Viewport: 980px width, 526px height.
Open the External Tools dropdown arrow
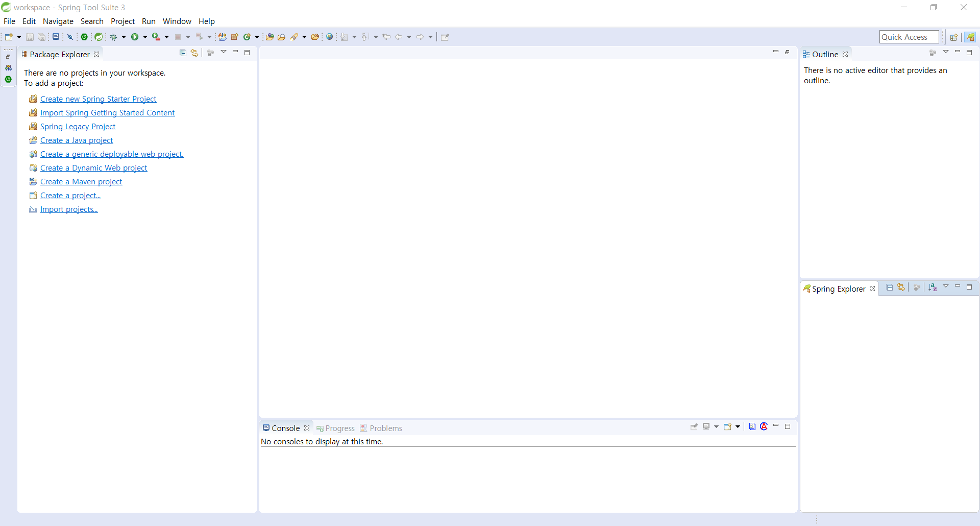pyautogui.click(x=166, y=37)
